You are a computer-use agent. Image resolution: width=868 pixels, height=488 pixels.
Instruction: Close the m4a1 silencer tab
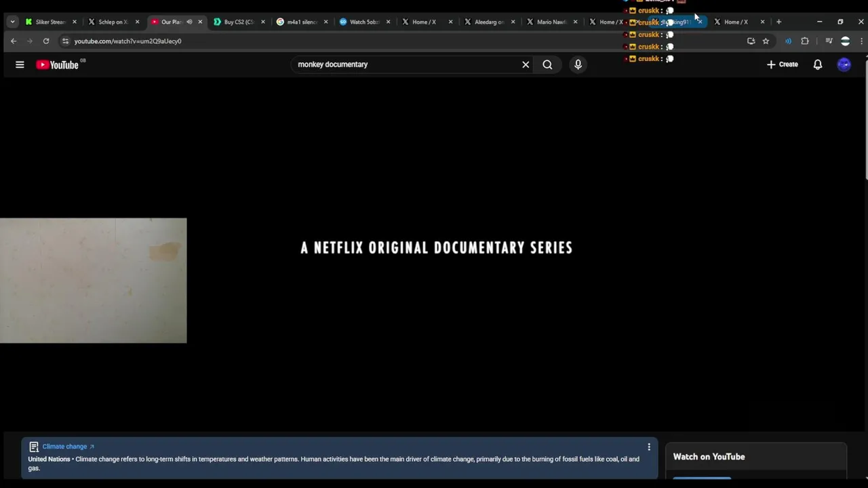pyautogui.click(x=325, y=22)
